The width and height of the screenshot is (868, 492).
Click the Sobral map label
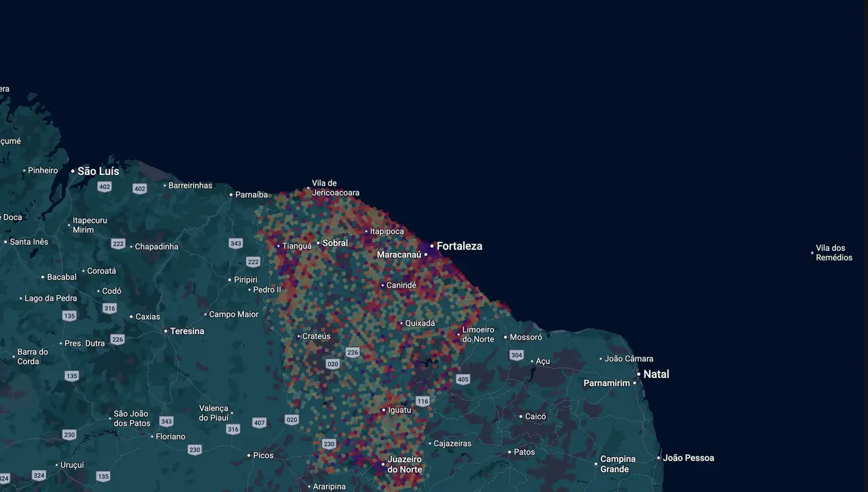[x=335, y=243]
